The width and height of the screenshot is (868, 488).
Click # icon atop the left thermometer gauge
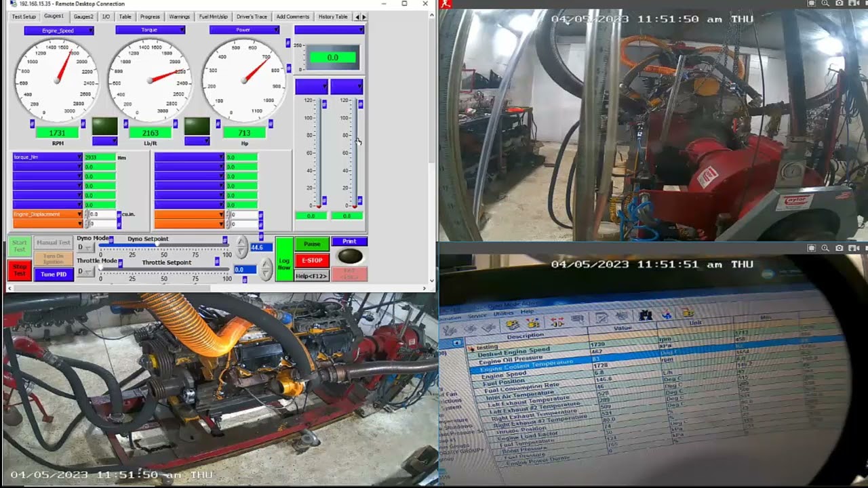pyautogui.click(x=324, y=104)
